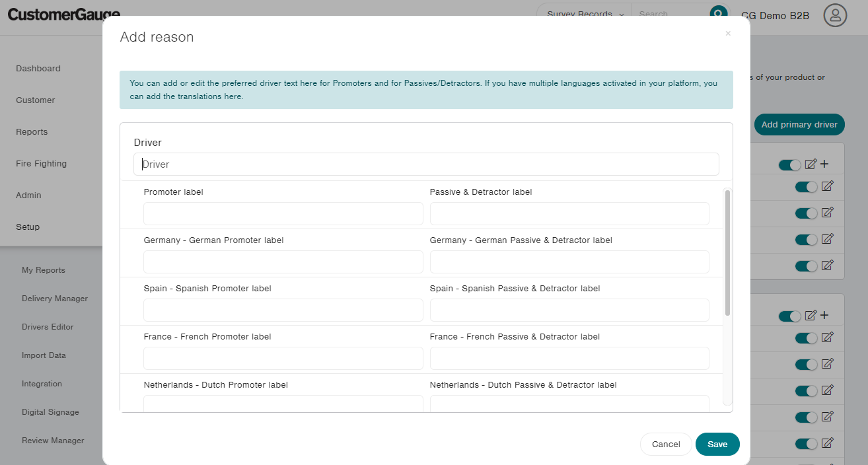Toggle the lower driver group header switch
The width and height of the screenshot is (868, 465).
tap(790, 316)
